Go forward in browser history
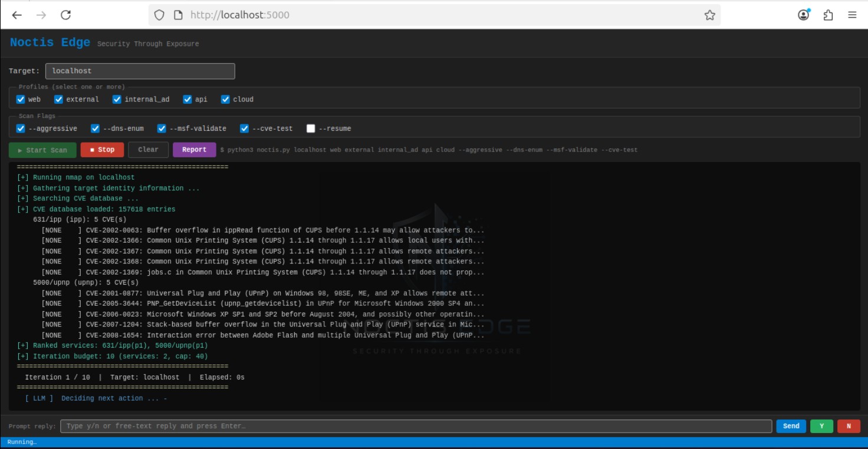868x449 pixels. pyautogui.click(x=41, y=15)
